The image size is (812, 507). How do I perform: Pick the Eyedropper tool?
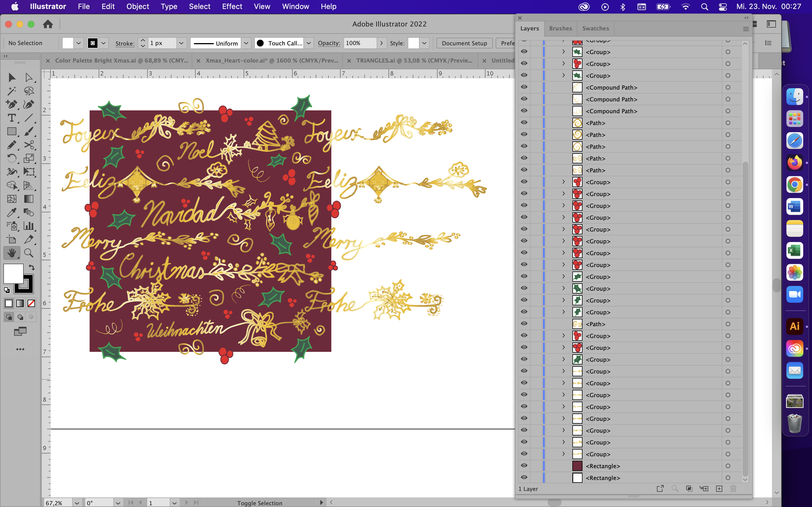pyautogui.click(x=12, y=213)
